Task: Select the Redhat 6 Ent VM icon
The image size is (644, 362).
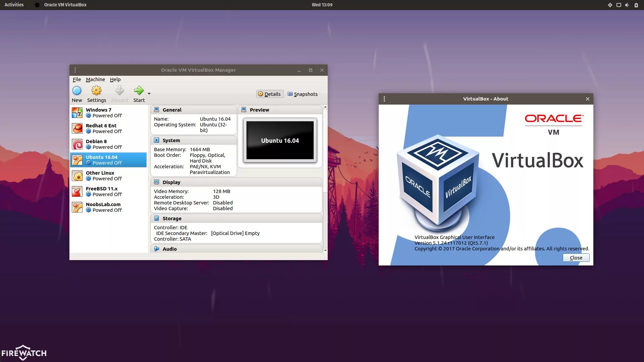Action: [x=77, y=128]
